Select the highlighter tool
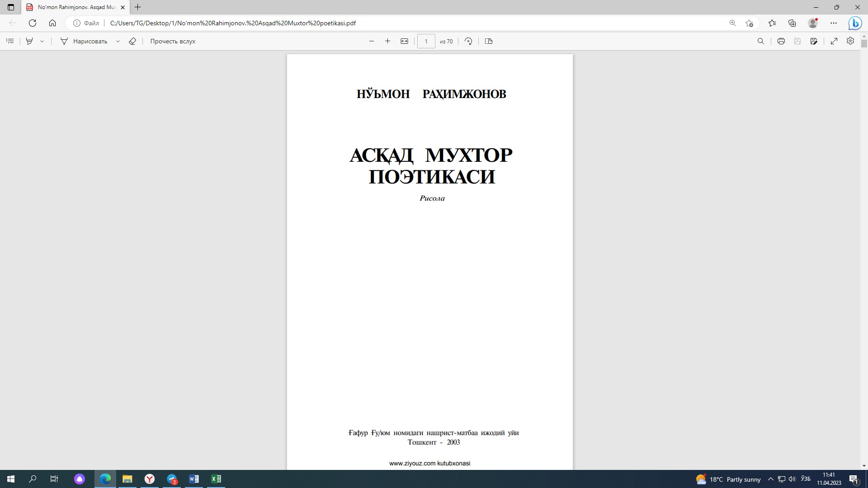The image size is (868, 488). 28,41
